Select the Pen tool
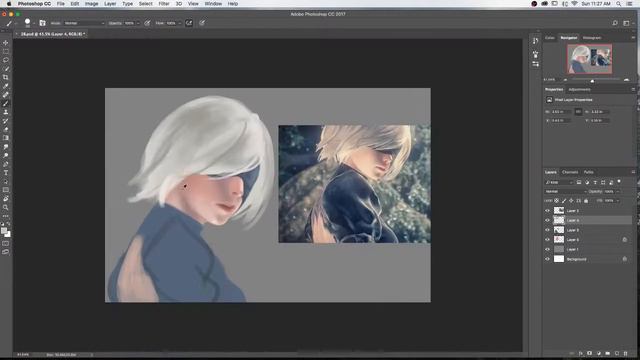The height and width of the screenshot is (360, 640). pyautogui.click(x=6, y=164)
